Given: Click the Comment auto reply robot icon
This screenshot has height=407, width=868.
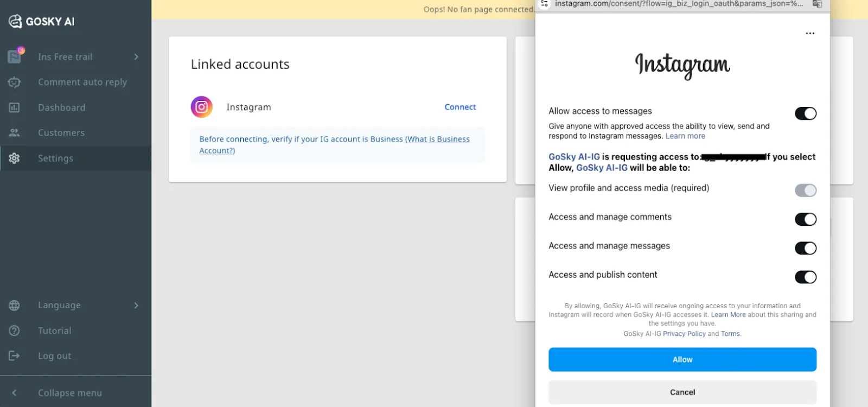Looking at the screenshot, I should click(x=15, y=82).
